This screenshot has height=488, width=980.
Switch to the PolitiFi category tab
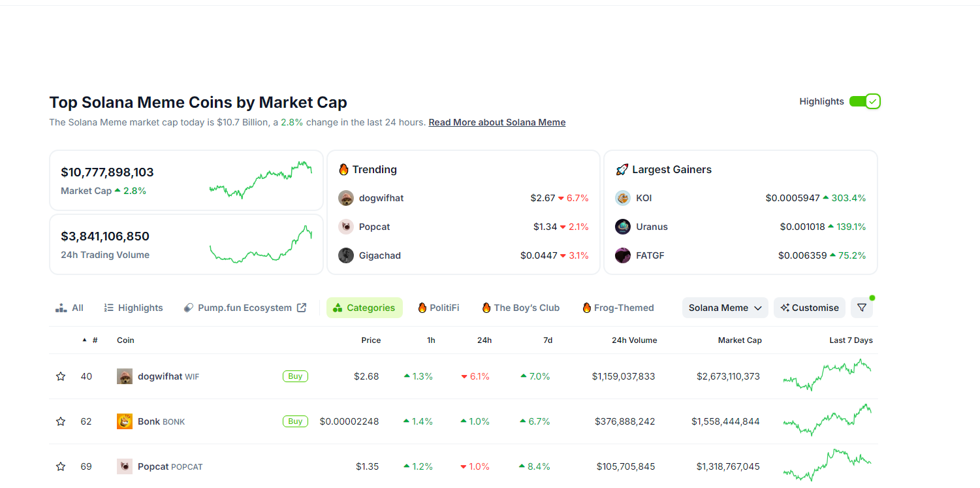(x=438, y=307)
